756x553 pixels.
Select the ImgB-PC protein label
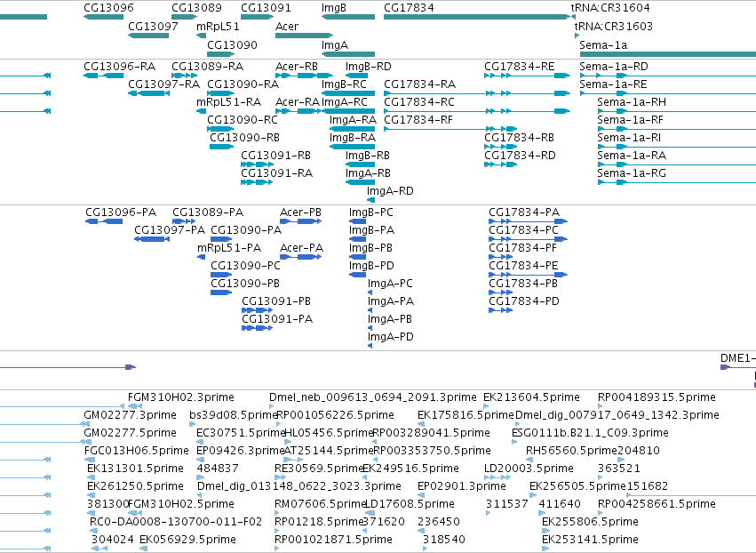pyautogui.click(x=370, y=212)
